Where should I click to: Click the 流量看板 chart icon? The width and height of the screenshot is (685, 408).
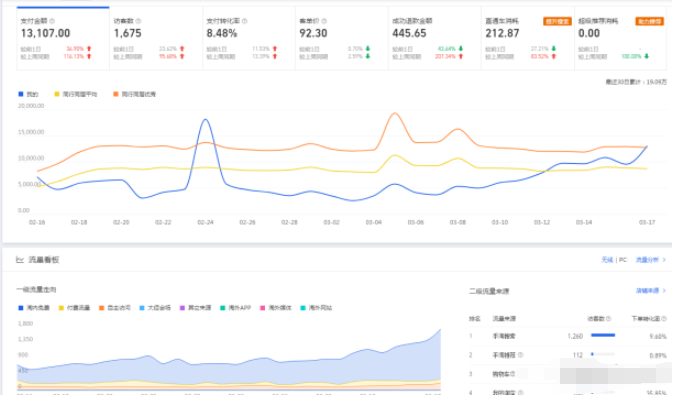tap(20, 260)
